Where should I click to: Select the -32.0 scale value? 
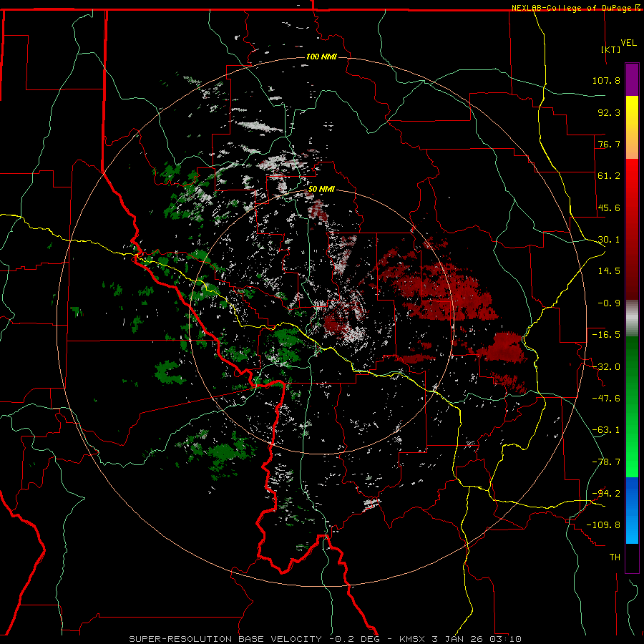606,367
